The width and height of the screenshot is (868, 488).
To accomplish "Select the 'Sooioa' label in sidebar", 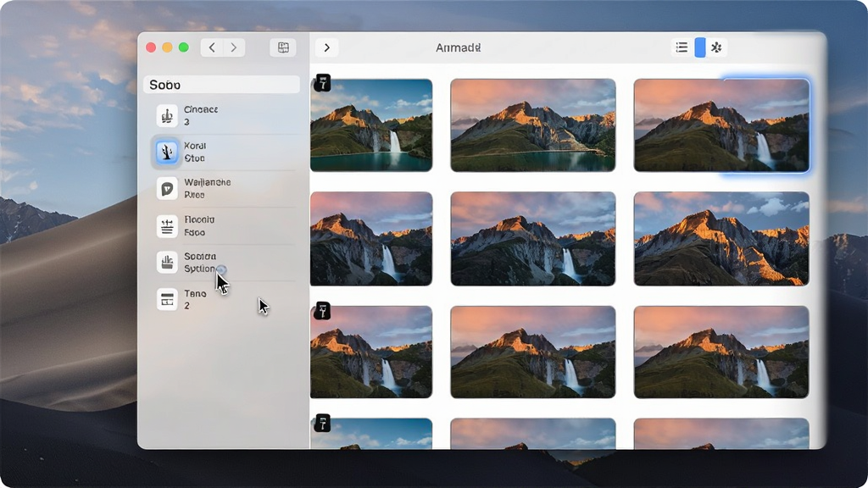I will 200,256.
